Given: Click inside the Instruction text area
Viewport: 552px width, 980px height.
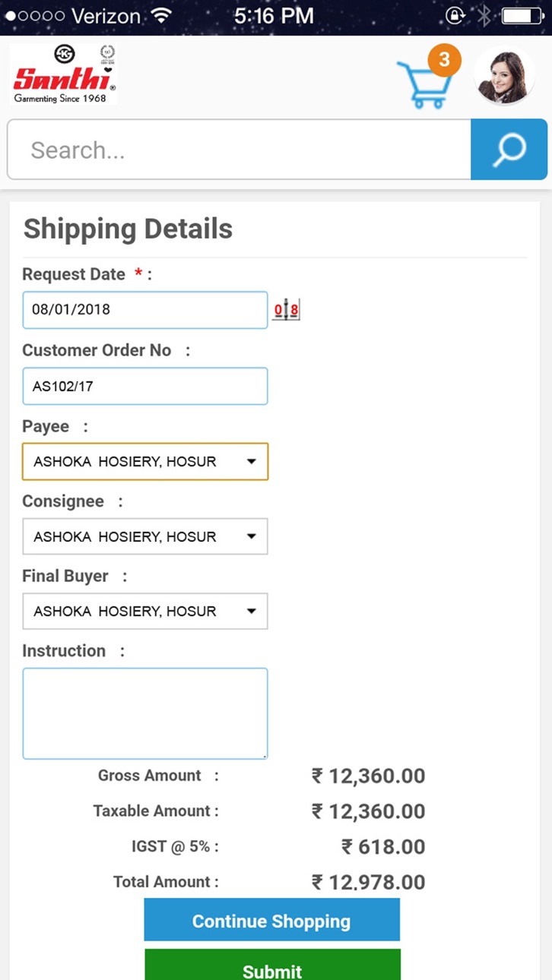Looking at the screenshot, I should coord(145,713).
